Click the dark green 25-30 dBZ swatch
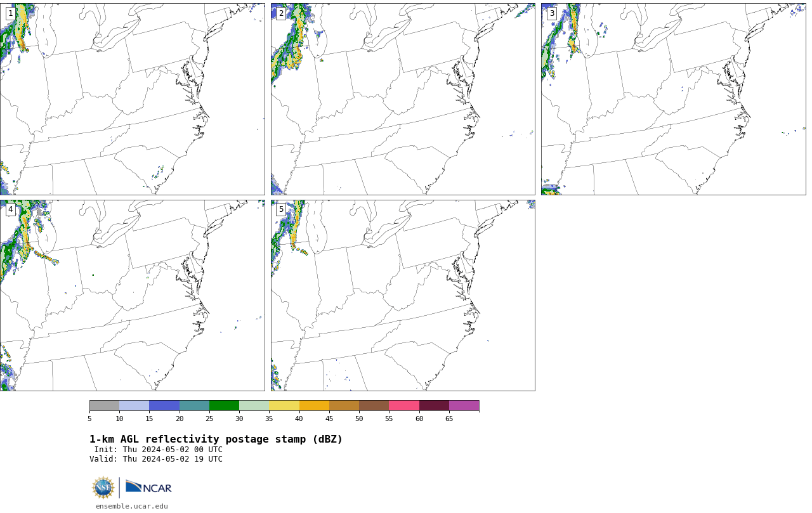Viewport: 812px width, 513px height. pyautogui.click(x=224, y=406)
